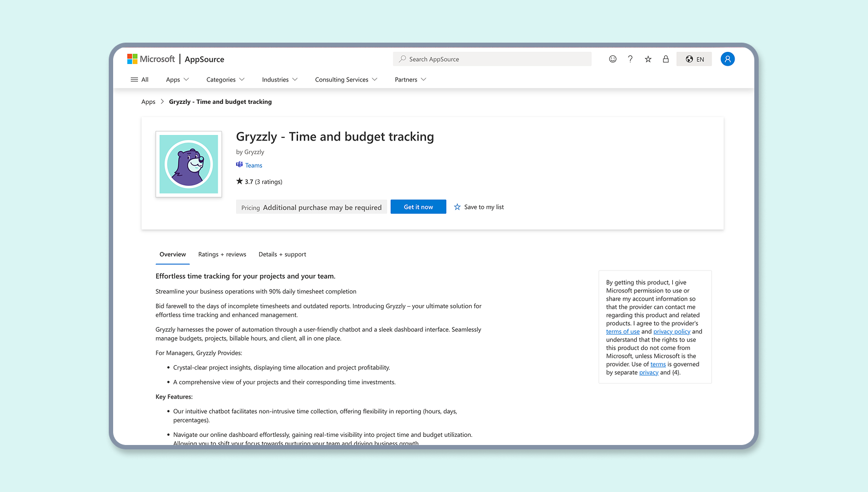Click the rating star next to 3.7
This screenshot has width=868, height=492.
click(239, 181)
